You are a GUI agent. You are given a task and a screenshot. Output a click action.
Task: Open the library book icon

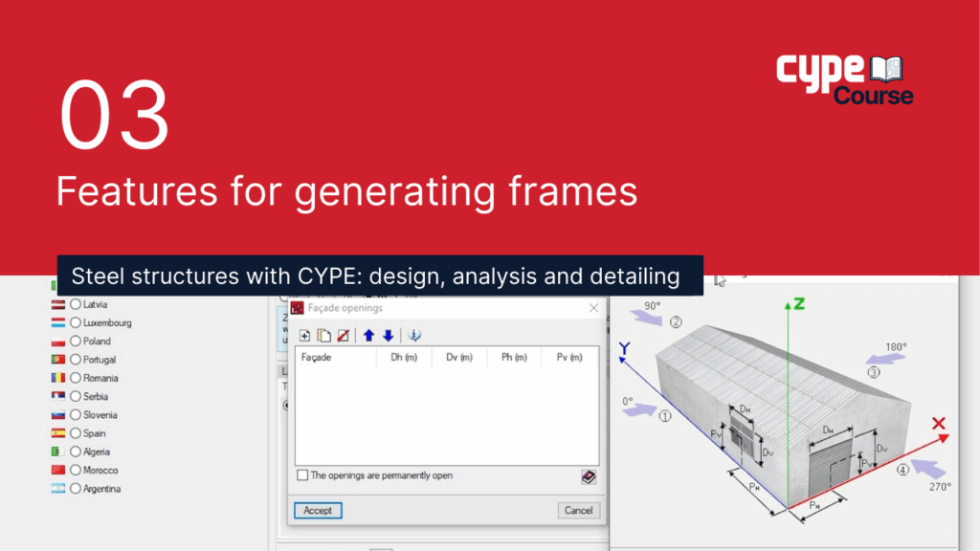[589, 476]
